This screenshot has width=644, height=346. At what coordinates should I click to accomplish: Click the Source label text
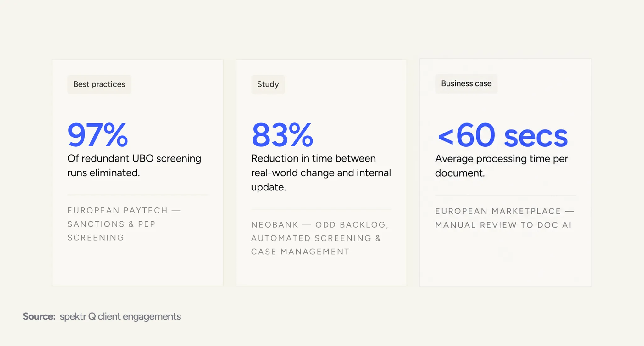(x=39, y=316)
